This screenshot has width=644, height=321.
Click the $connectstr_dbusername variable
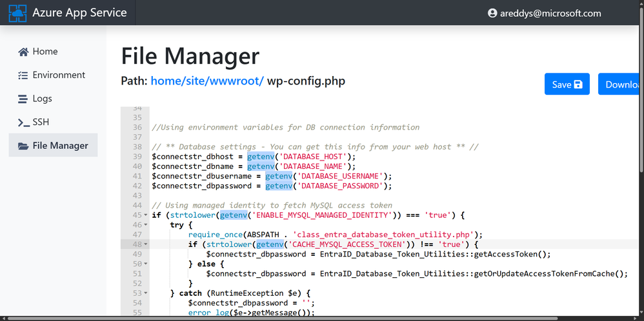202,176
